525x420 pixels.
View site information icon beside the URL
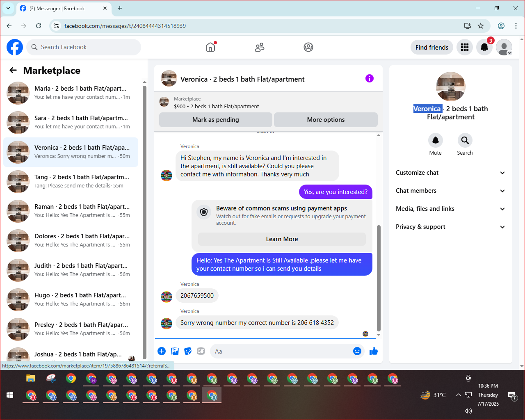pos(56,26)
